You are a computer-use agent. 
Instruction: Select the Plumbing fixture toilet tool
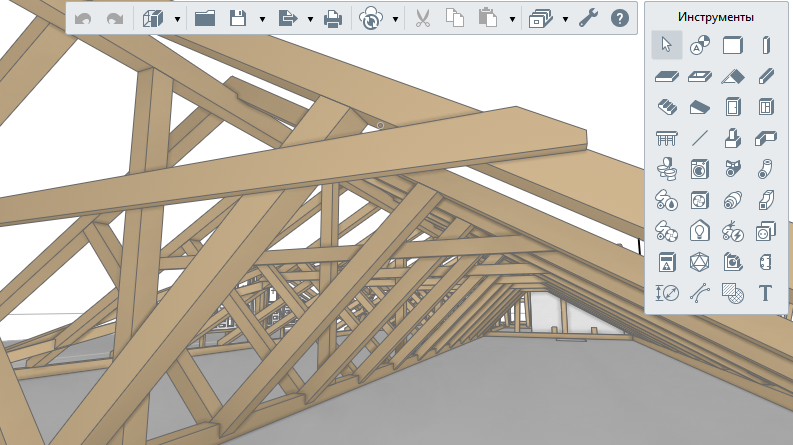click(x=667, y=169)
